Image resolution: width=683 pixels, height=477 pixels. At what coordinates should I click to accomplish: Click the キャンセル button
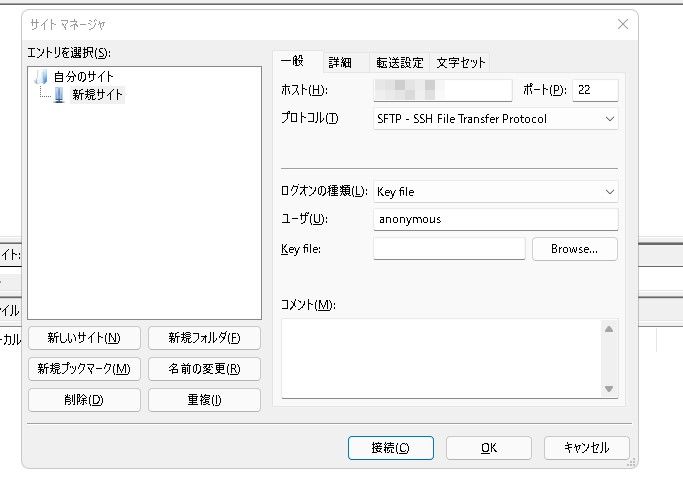click(x=586, y=448)
